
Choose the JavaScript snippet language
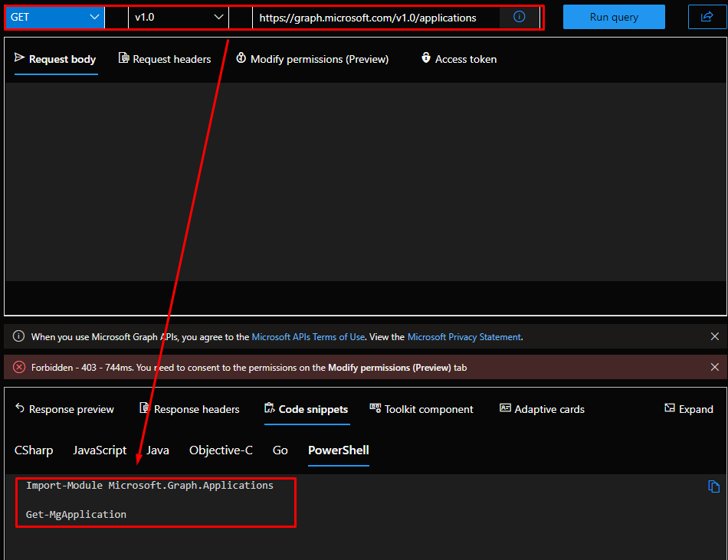pos(100,450)
